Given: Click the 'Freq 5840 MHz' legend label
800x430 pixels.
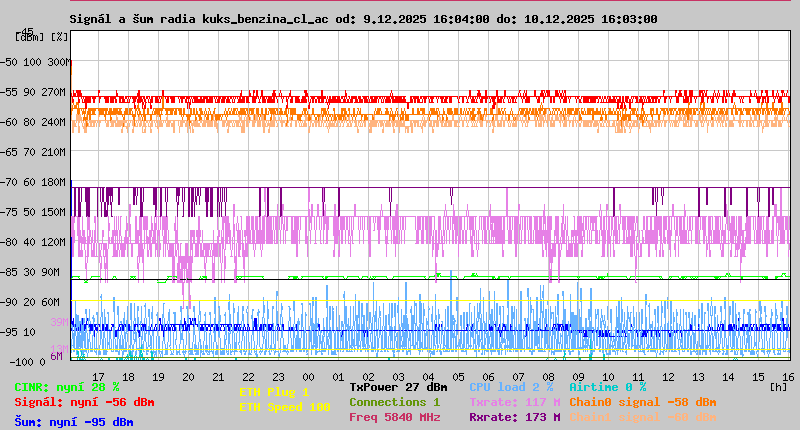Looking at the screenshot, I should [x=395, y=417].
